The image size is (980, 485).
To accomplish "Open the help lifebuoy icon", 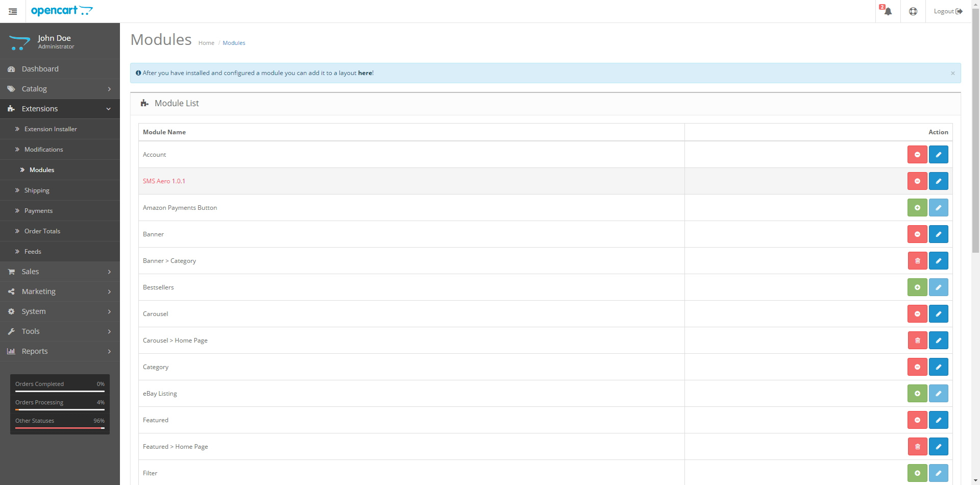I will coord(913,11).
